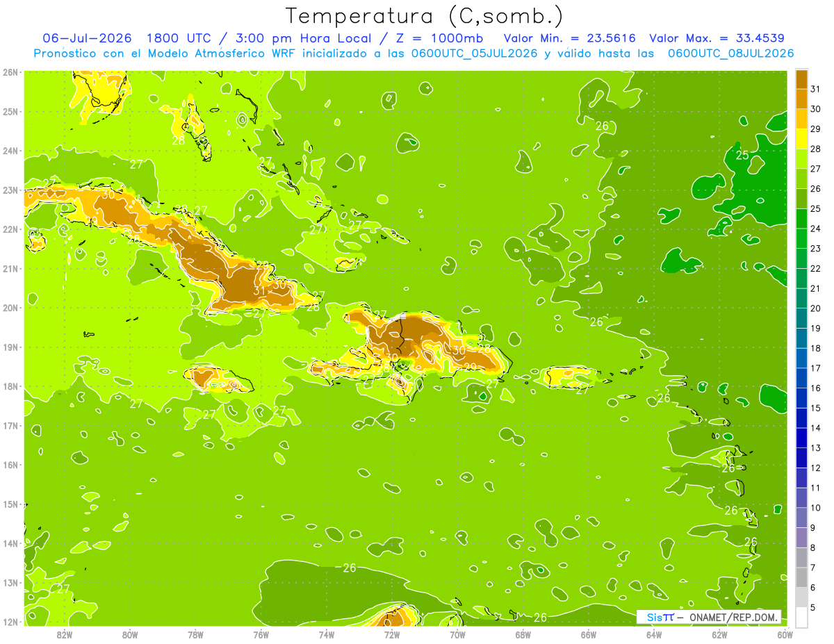Pick the white bottom swatch of the legend
Screen dimensions: 834x644
(x=801, y=617)
